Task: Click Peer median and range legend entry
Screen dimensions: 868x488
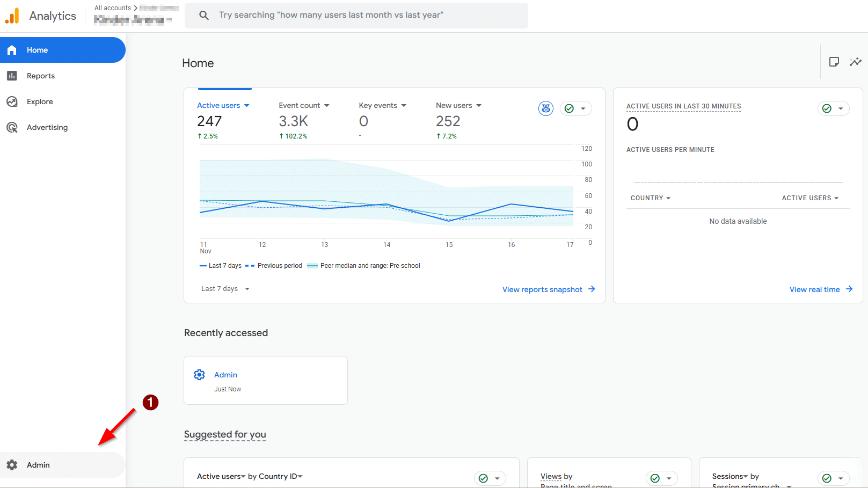Action: click(x=363, y=266)
